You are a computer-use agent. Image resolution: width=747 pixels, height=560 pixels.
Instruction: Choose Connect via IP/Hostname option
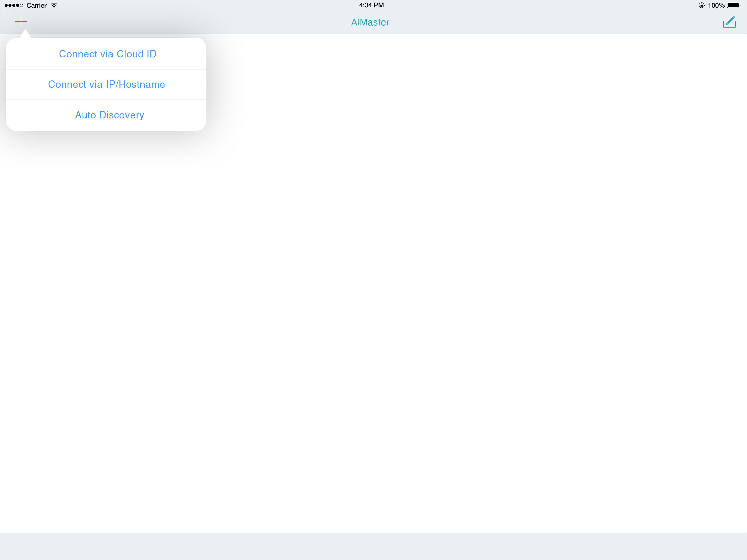tap(106, 84)
